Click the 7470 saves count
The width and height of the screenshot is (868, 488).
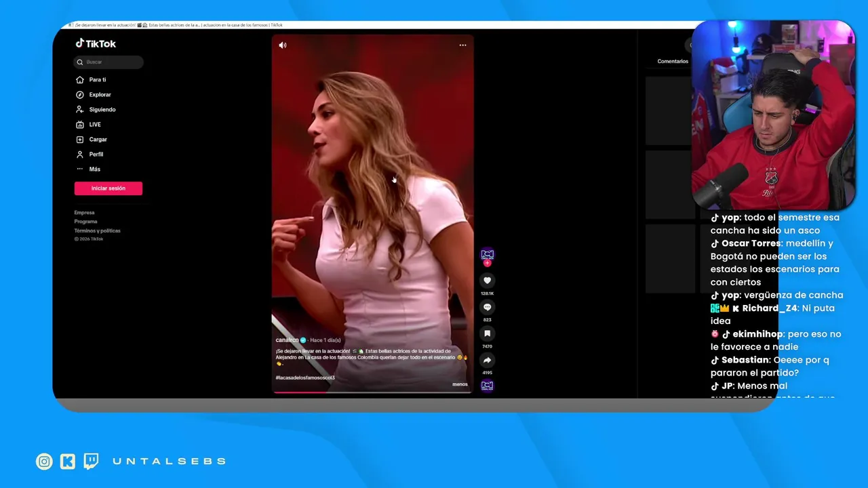(x=487, y=346)
